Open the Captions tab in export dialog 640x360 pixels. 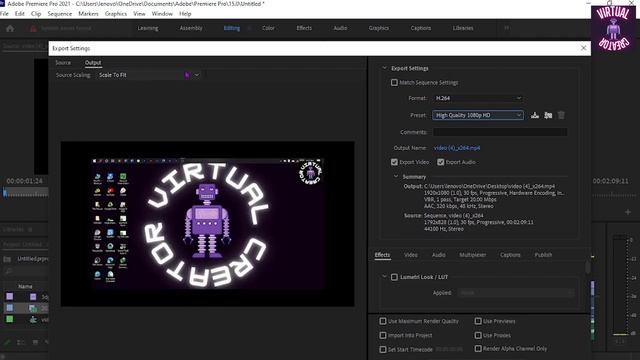pos(510,255)
